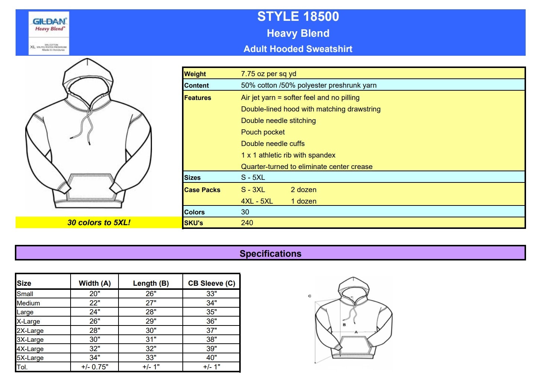The width and height of the screenshot is (542, 392).
Task: Select "50% cotton /50% polyester preshrunk yarn"
Action: coord(309,85)
